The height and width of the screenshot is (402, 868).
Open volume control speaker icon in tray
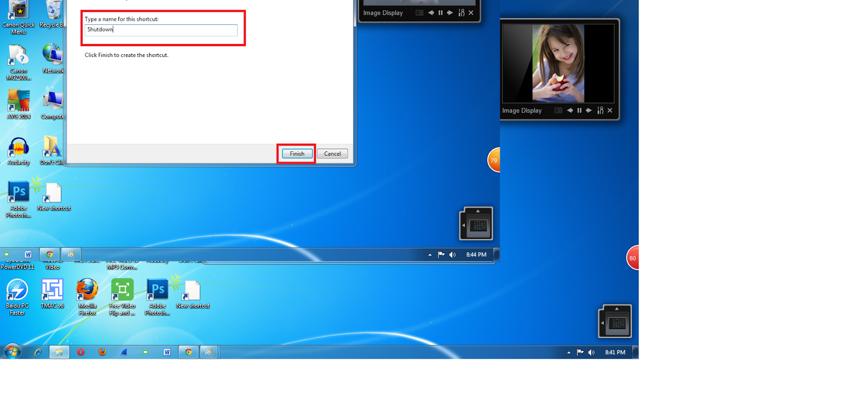591,353
